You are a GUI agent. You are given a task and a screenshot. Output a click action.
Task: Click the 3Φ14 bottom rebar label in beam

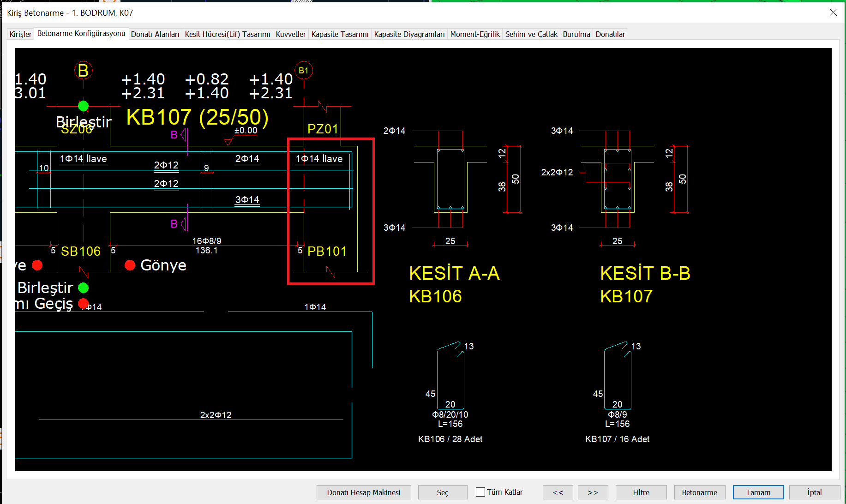[x=247, y=200]
